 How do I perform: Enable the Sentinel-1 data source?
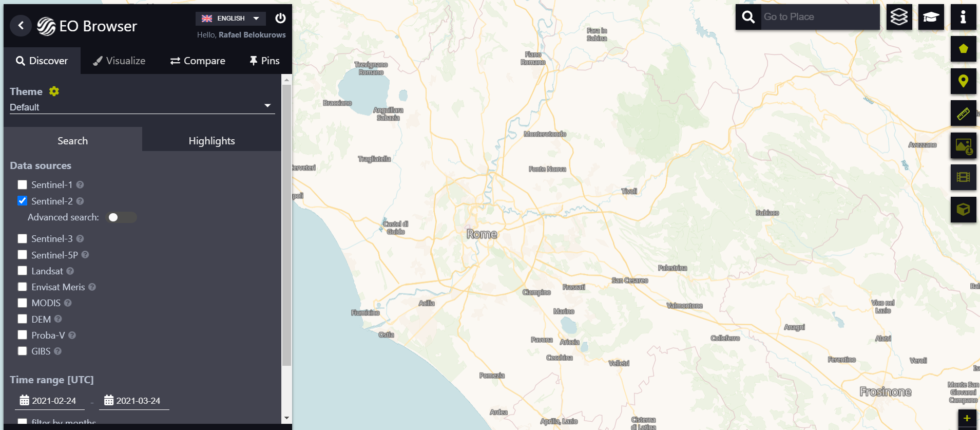pyautogui.click(x=22, y=184)
